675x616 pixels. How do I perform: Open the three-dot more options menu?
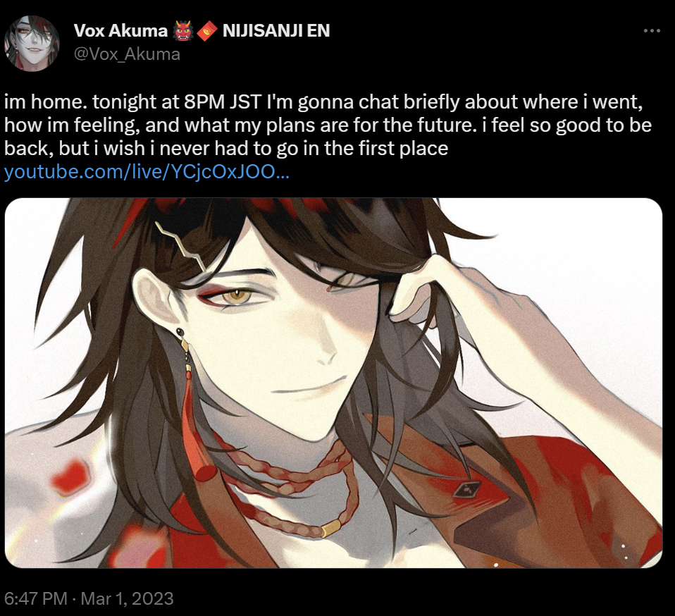(x=652, y=30)
